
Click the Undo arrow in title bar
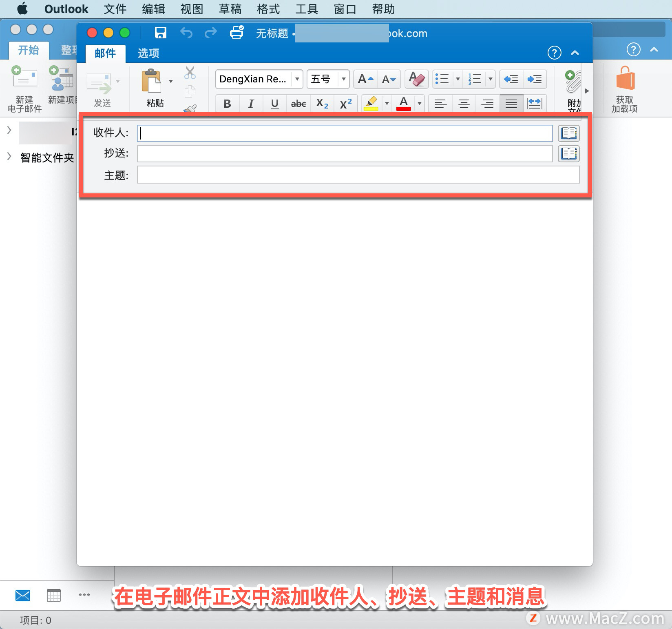click(x=186, y=33)
